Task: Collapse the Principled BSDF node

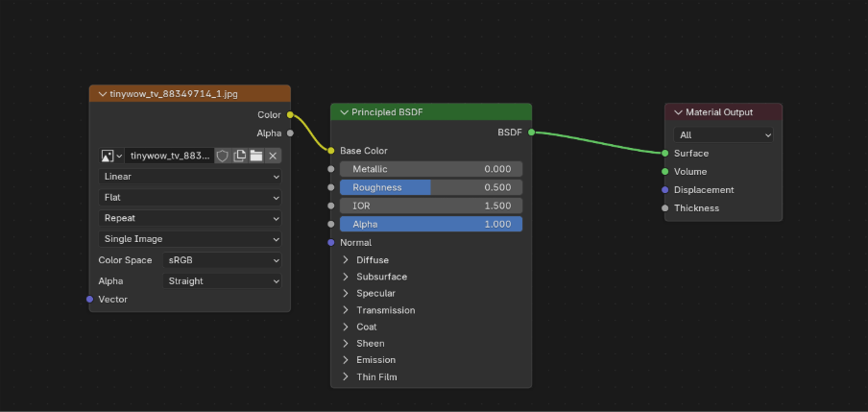Action: tap(345, 112)
